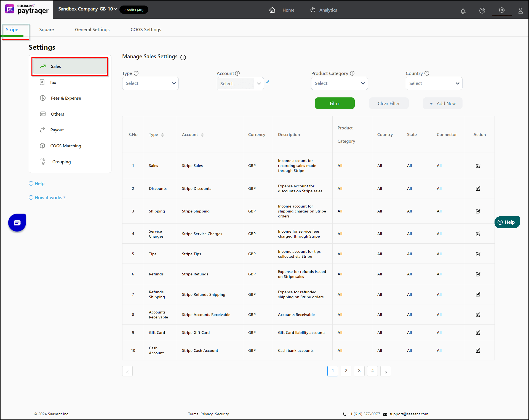The width and height of the screenshot is (529, 420).
Task: Go to page 2 of the table
Action: tap(346, 371)
